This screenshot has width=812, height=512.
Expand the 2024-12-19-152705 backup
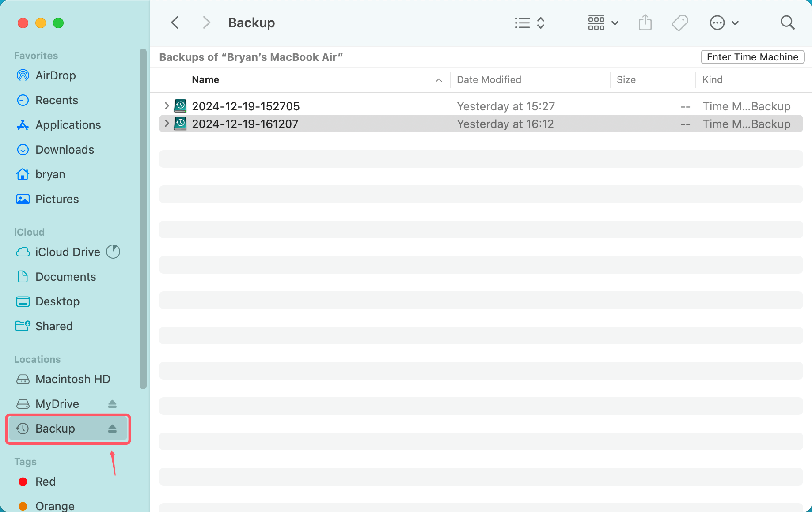[167, 106]
